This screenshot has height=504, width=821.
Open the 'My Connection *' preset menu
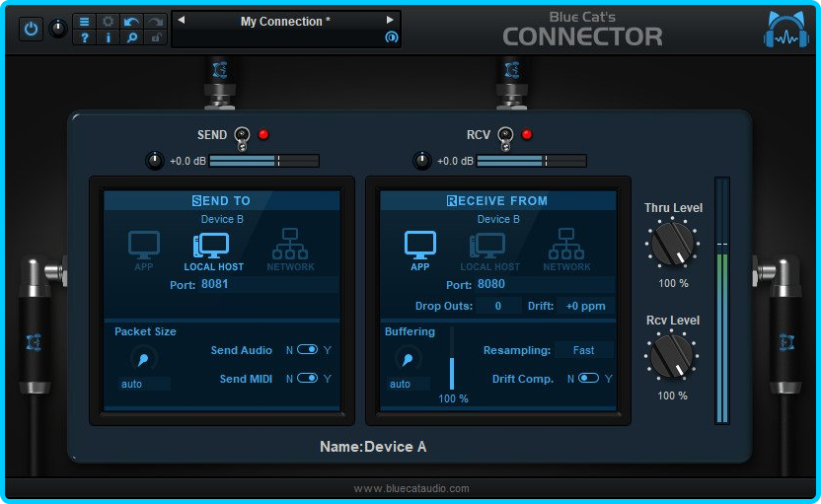pyautogui.click(x=285, y=22)
